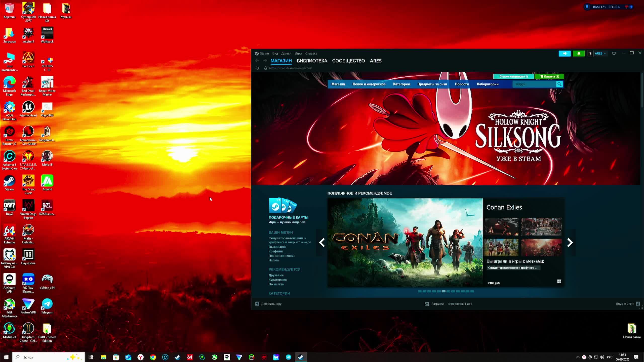644x362 pixels.
Task: Click the Steam announcements megaphone icon
Action: (x=565, y=54)
